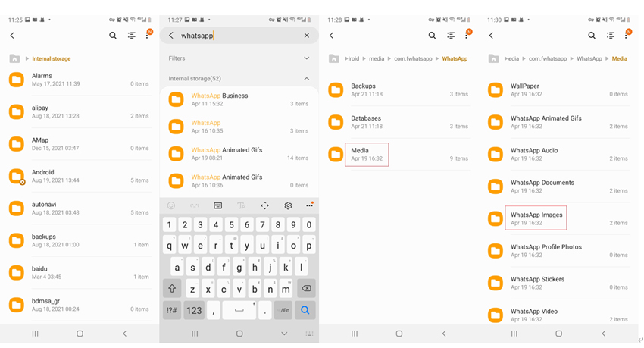Open the keyboard settings gear
The image size is (644, 348).
[288, 205]
